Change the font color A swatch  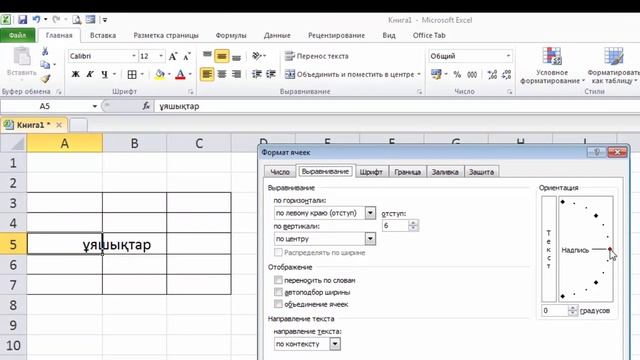180,74
